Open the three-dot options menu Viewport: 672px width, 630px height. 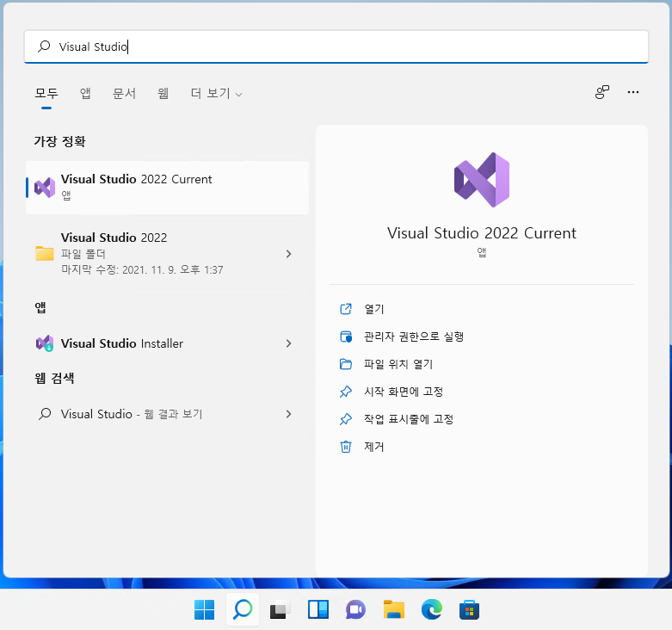pyautogui.click(x=633, y=92)
